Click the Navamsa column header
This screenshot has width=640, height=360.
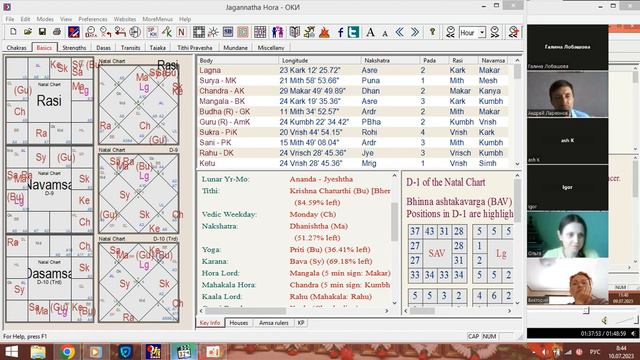coord(494,60)
